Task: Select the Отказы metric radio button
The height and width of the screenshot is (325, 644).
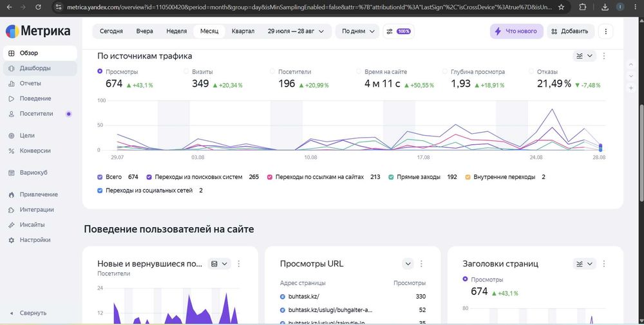Action: tap(531, 71)
